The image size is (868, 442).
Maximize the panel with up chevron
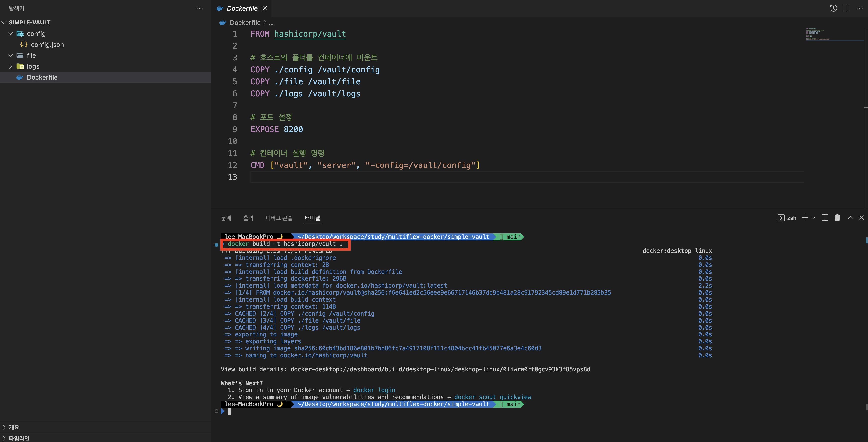(x=851, y=218)
